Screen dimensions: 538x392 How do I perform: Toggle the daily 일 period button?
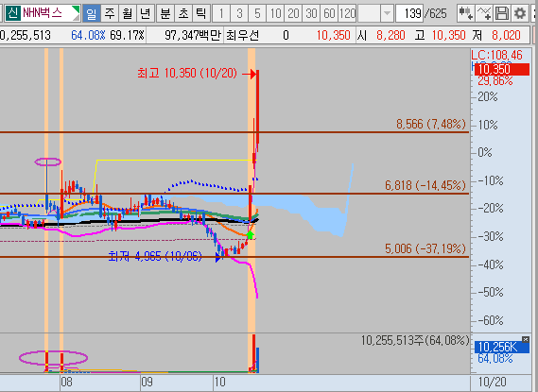click(x=92, y=13)
